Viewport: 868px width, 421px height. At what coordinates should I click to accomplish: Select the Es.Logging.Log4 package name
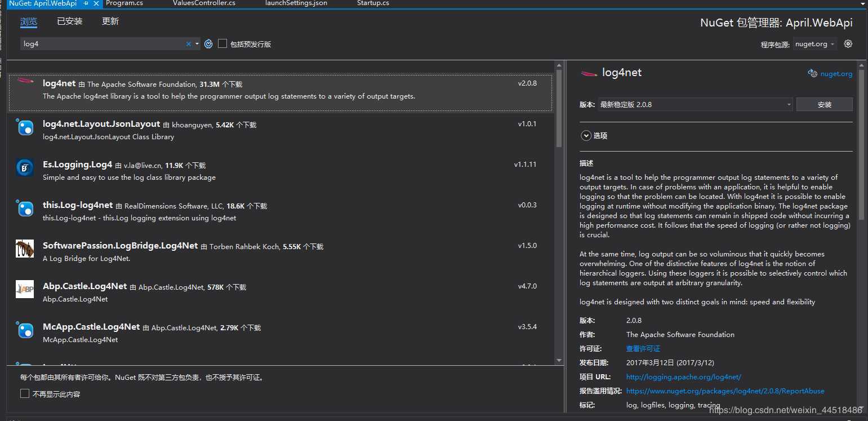click(78, 165)
